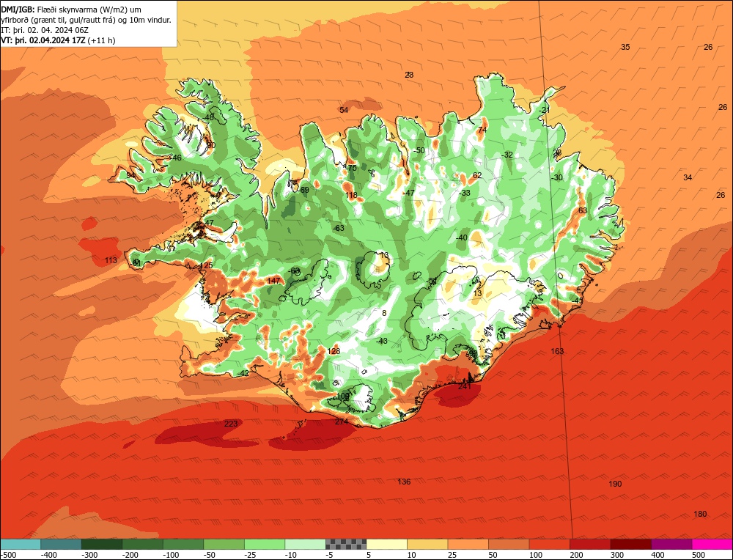Click the purple legend swatch labeled 400
This screenshot has height=560, width=733.
[x=671, y=544]
